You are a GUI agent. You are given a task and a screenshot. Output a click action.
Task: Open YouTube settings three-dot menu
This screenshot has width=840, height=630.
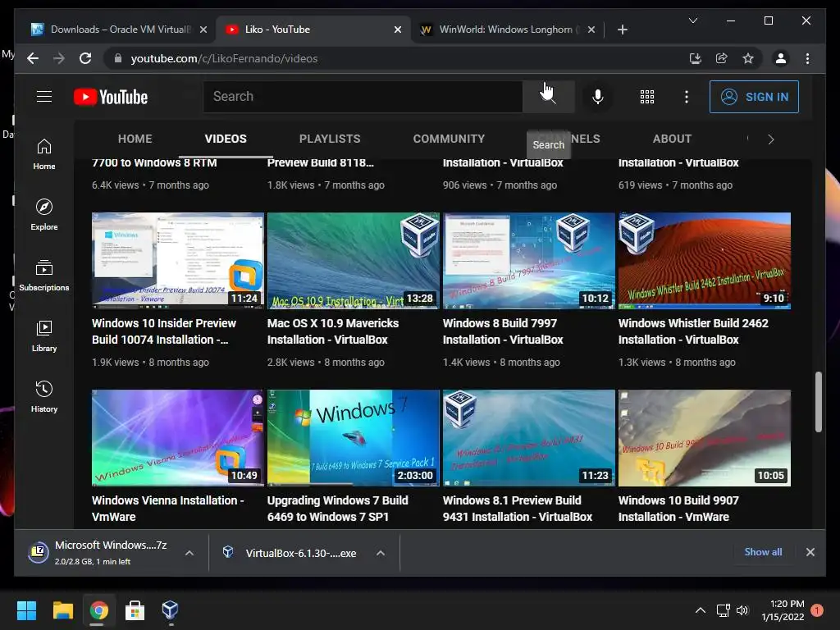point(687,97)
